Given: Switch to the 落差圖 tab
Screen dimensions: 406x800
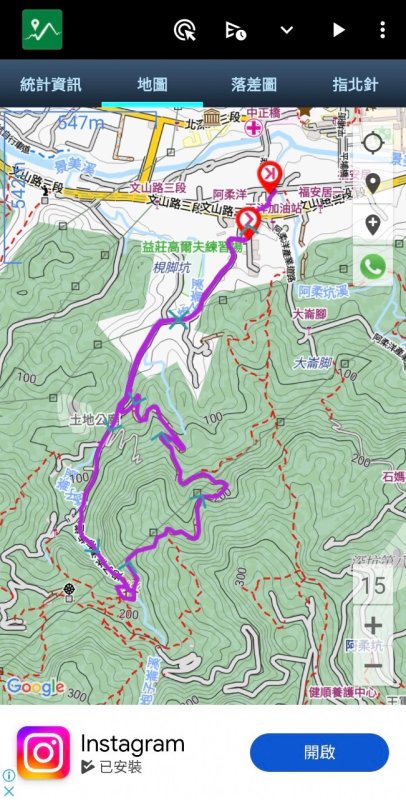Looking at the screenshot, I should click(253, 84).
